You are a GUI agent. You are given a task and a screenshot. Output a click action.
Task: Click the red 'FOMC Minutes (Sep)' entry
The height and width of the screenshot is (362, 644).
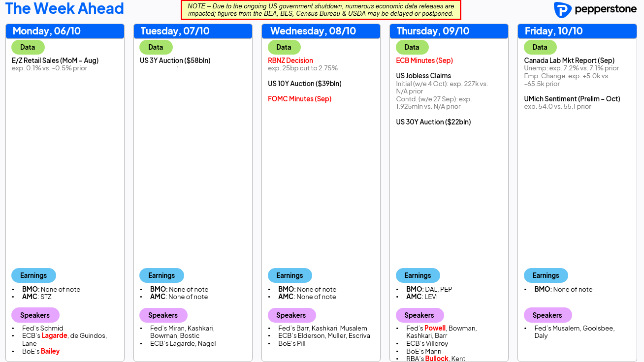(300, 99)
